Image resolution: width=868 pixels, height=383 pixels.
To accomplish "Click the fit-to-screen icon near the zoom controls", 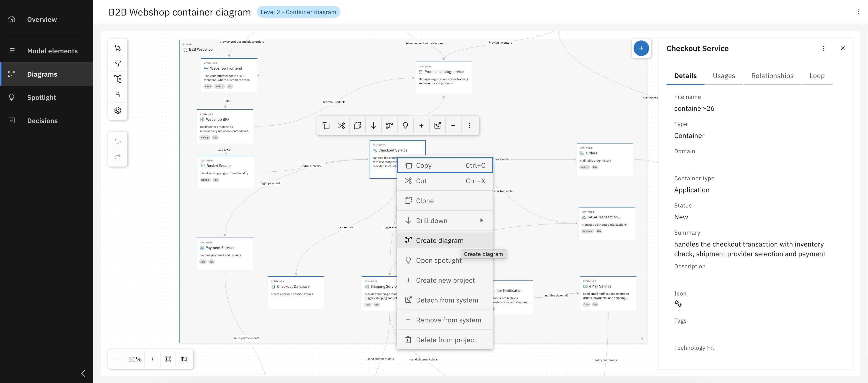I will click(x=168, y=359).
